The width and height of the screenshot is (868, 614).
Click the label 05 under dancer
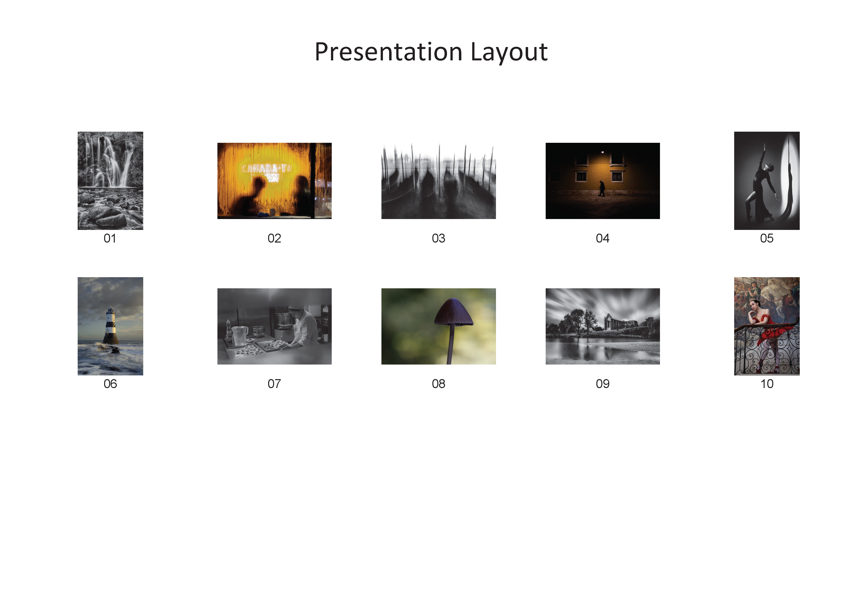click(x=766, y=238)
